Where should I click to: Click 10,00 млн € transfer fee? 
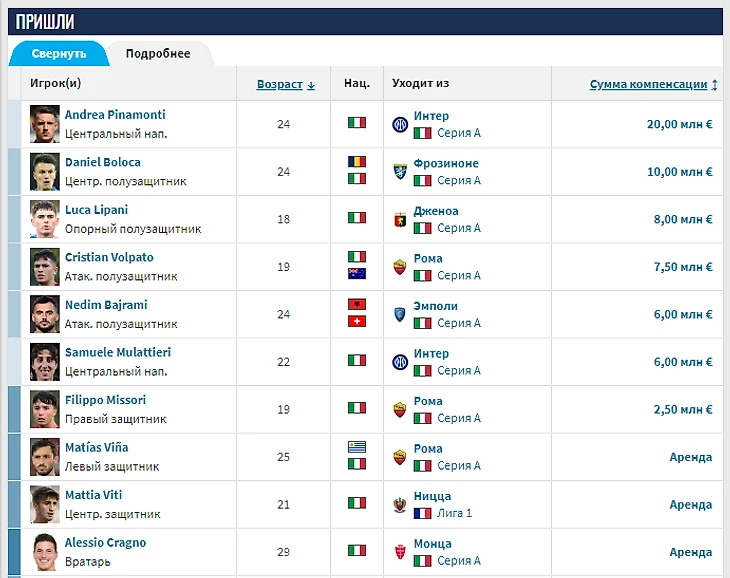680,172
